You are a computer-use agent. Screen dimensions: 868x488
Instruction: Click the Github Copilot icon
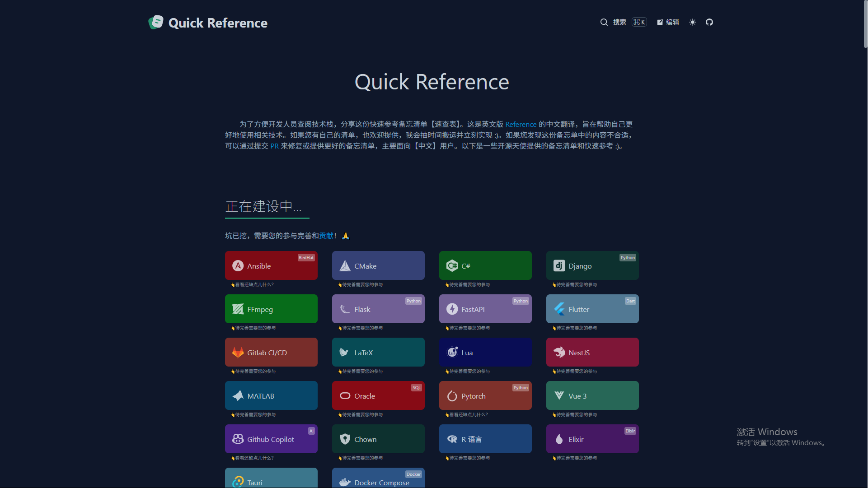238,439
